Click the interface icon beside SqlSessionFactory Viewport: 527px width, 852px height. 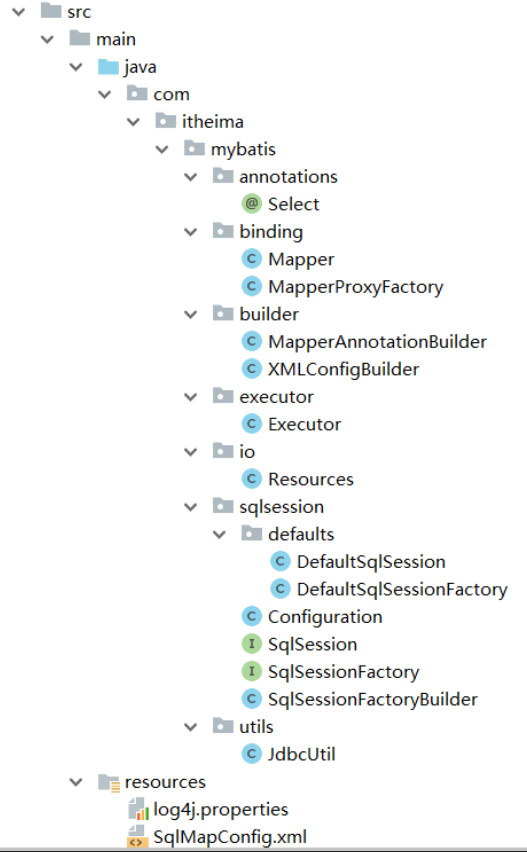[251, 672]
